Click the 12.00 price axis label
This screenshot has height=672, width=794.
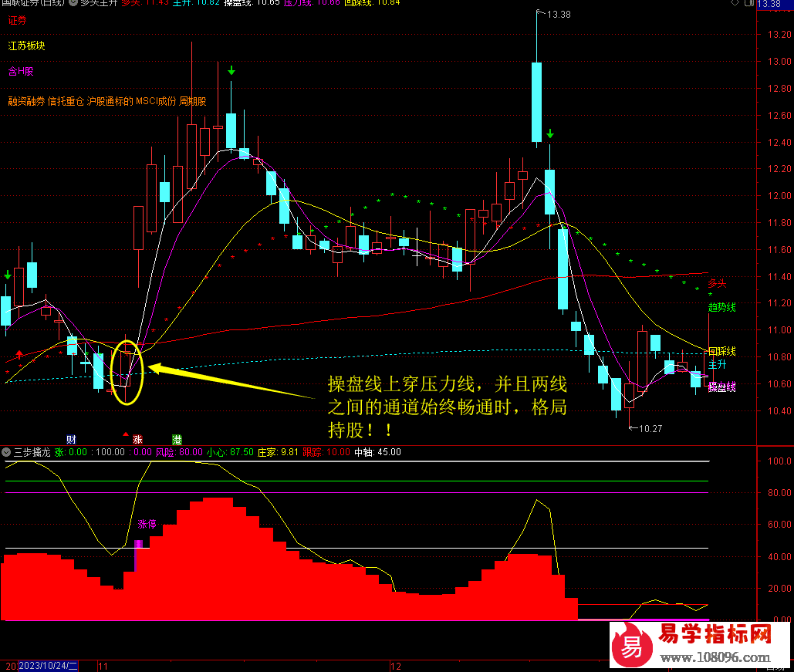tap(780, 195)
